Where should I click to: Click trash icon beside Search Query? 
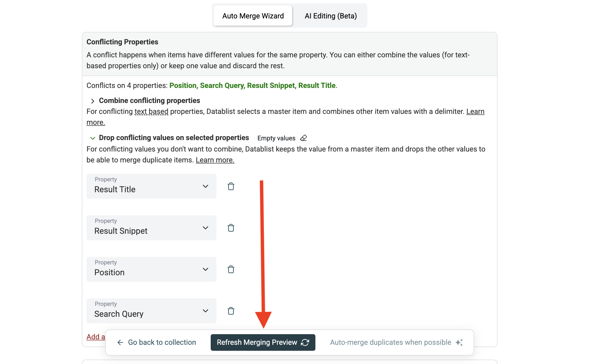231,311
